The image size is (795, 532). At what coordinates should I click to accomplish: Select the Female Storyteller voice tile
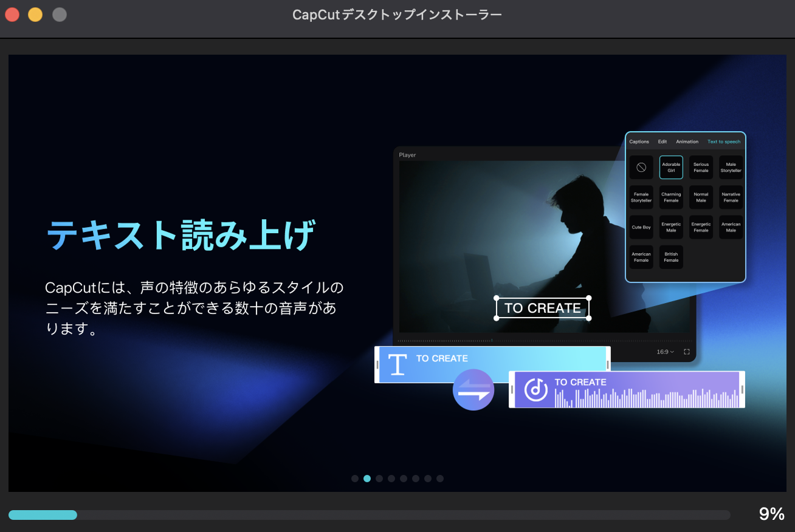pos(641,197)
